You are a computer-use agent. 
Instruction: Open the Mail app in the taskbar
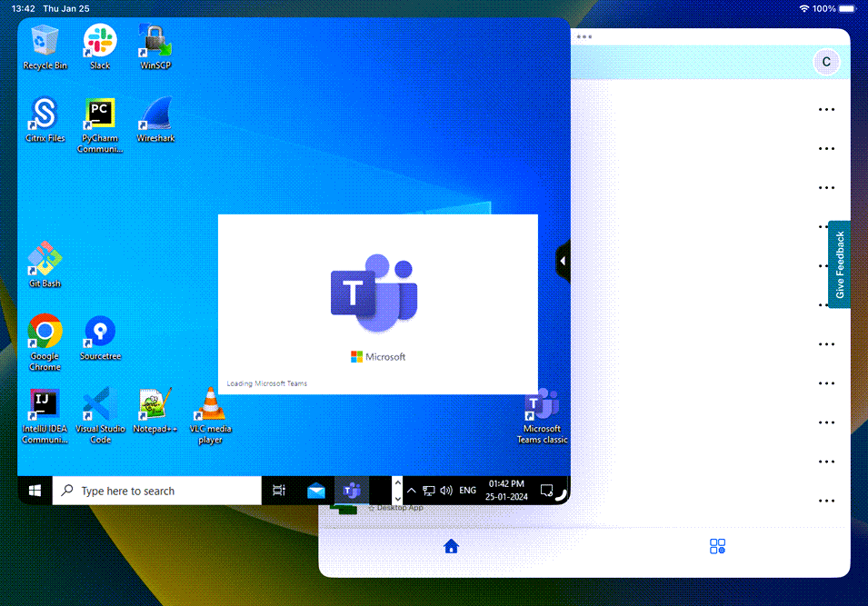tap(315, 491)
